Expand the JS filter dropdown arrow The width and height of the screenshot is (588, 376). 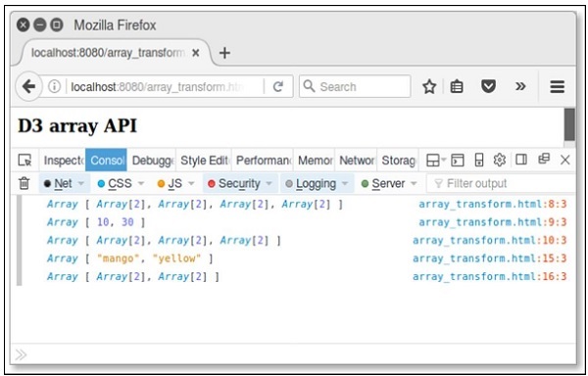tap(191, 183)
